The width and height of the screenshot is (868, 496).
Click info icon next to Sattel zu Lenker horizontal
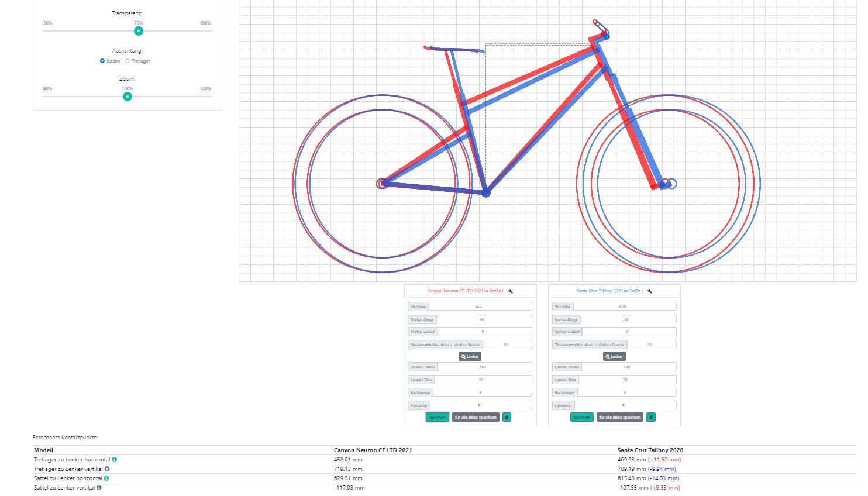coord(106,478)
